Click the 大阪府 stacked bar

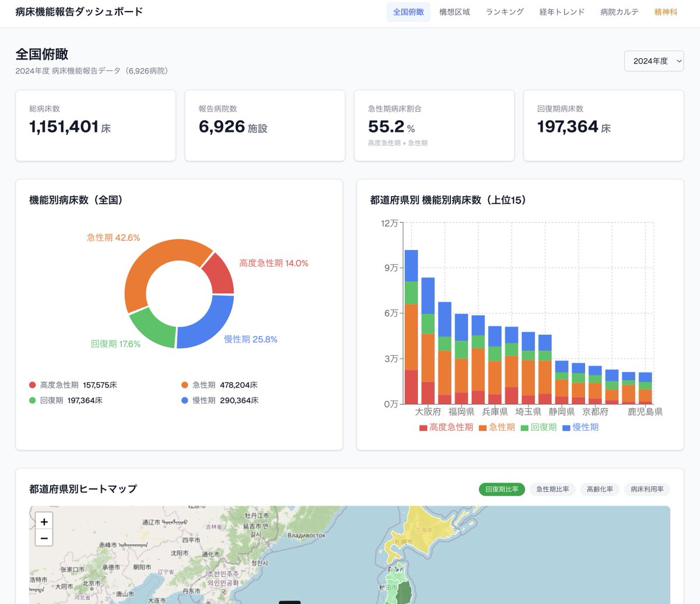coord(428,340)
